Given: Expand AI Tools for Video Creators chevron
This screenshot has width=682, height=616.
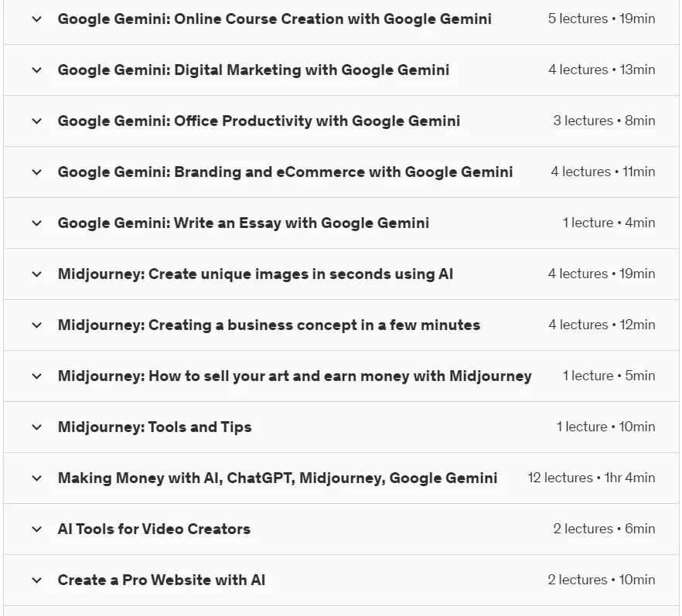Looking at the screenshot, I should pos(37,529).
